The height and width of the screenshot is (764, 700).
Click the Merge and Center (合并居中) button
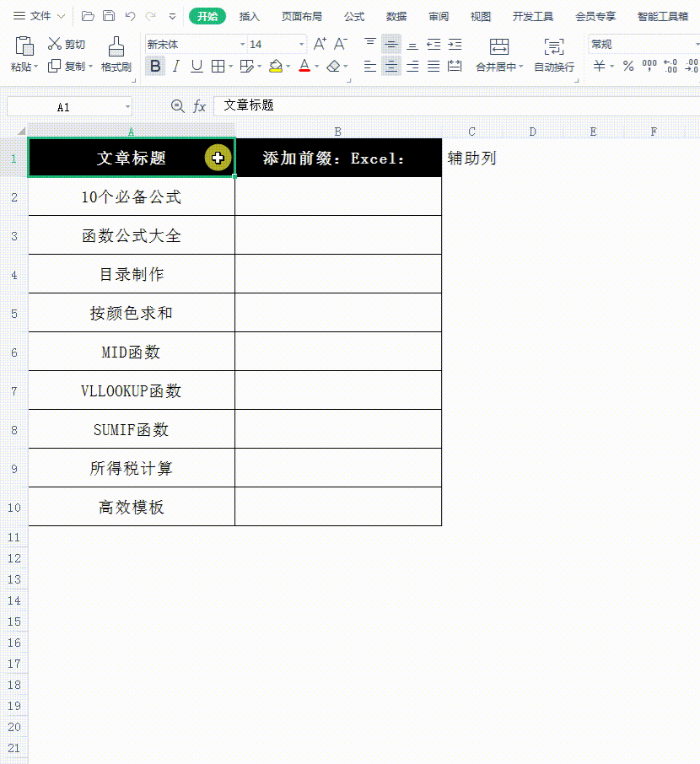point(499,47)
